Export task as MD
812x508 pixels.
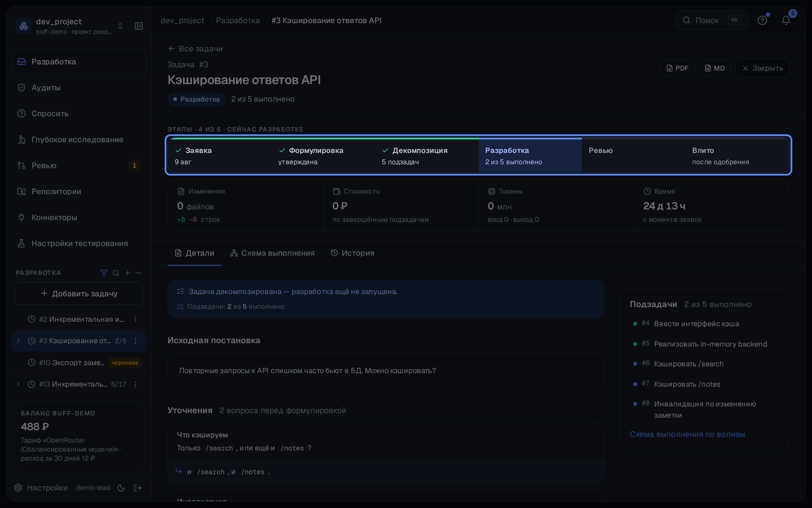(x=714, y=68)
